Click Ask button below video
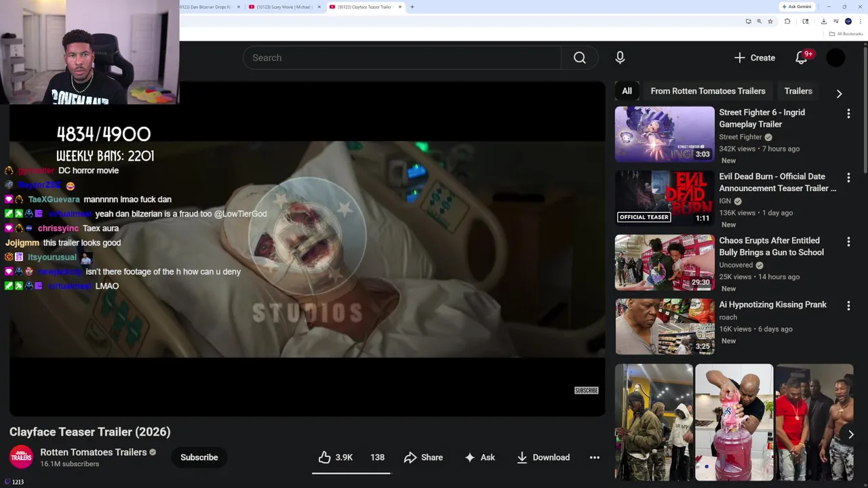This screenshot has width=868, height=488. (479, 457)
